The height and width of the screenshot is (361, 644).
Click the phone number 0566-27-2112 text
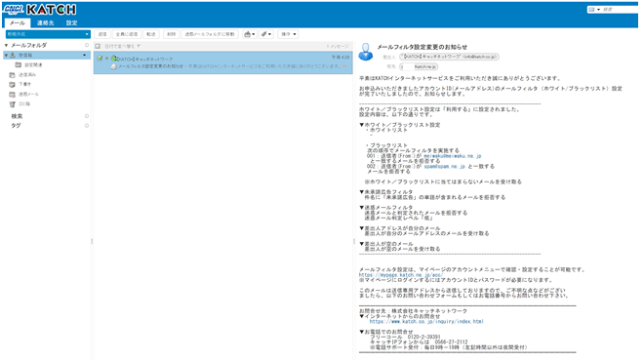point(451,342)
